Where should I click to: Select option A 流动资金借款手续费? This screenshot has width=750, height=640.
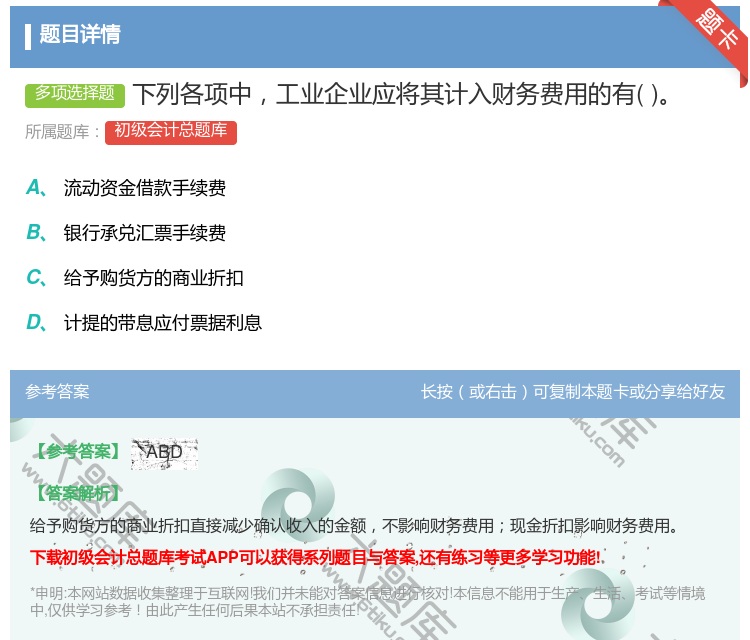click(x=145, y=188)
